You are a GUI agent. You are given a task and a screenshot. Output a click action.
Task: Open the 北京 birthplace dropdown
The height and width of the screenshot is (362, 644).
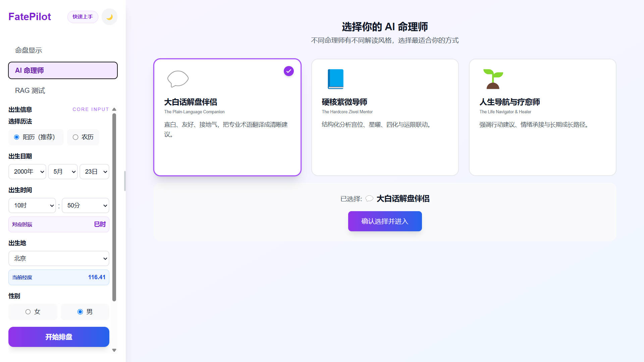pyautogui.click(x=59, y=258)
